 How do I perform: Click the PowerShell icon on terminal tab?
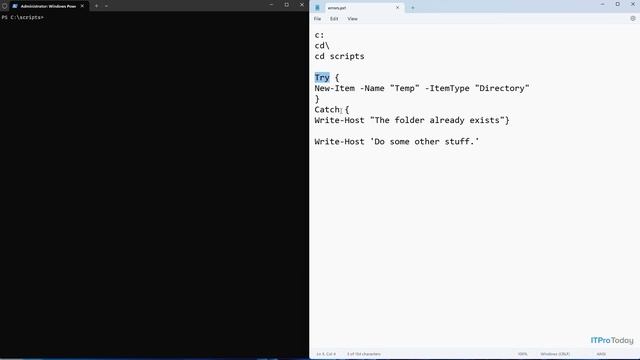pos(15,6)
